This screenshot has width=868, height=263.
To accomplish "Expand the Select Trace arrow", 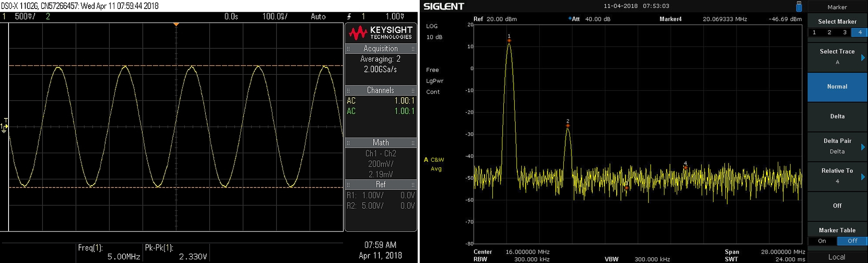I will pyautogui.click(x=863, y=58).
